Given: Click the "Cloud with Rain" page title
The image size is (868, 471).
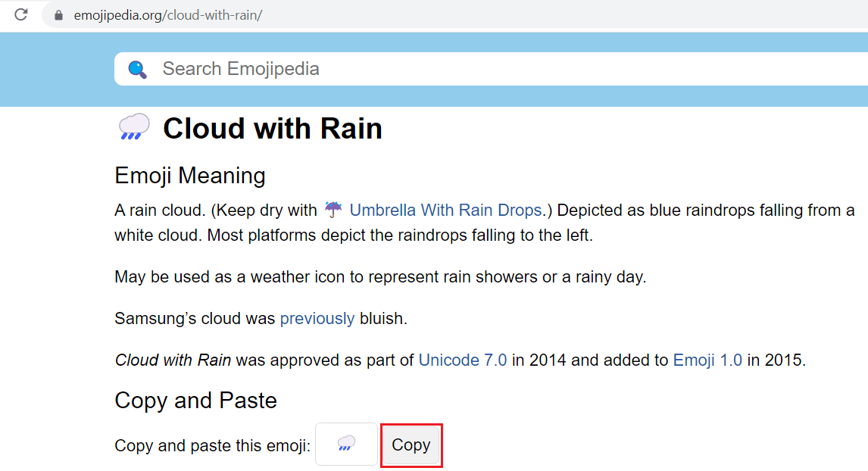Looking at the screenshot, I should point(273,129).
